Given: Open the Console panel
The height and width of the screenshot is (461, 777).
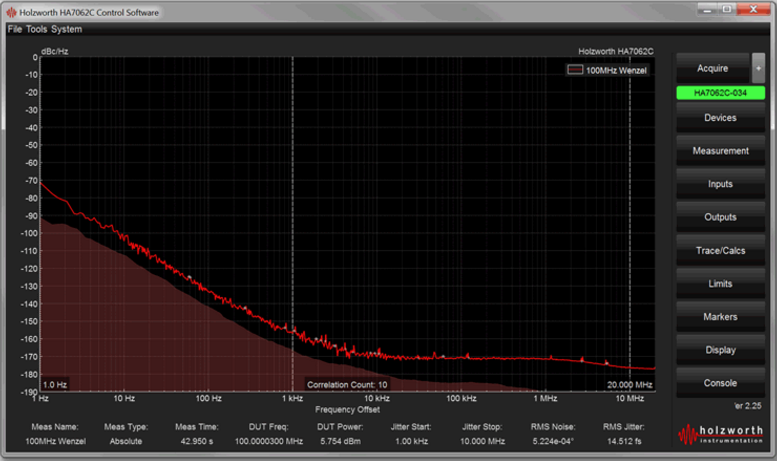Looking at the screenshot, I should pos(720,384).
